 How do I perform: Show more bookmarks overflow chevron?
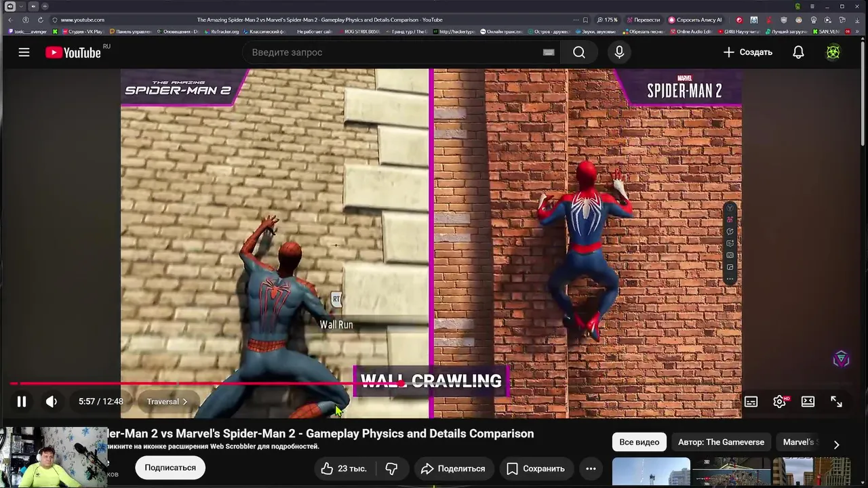857,32
